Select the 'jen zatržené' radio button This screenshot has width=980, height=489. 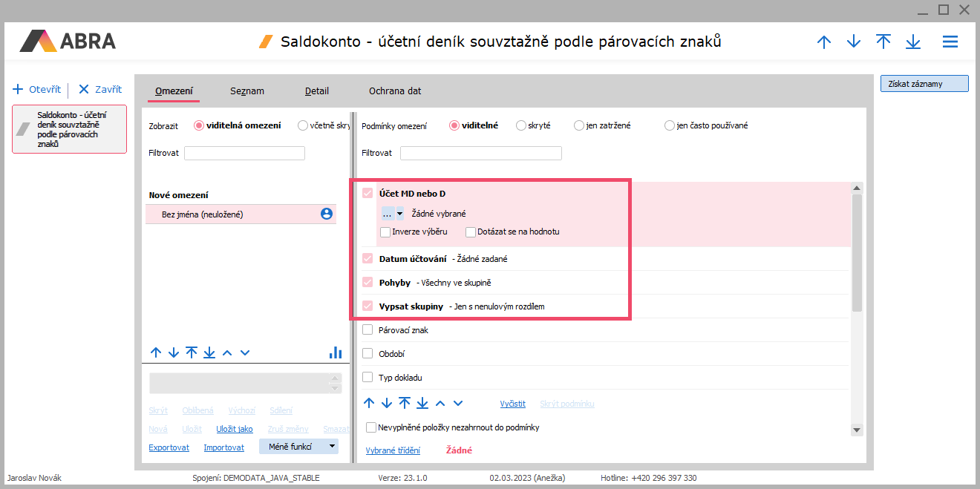(x=579, y=125)
